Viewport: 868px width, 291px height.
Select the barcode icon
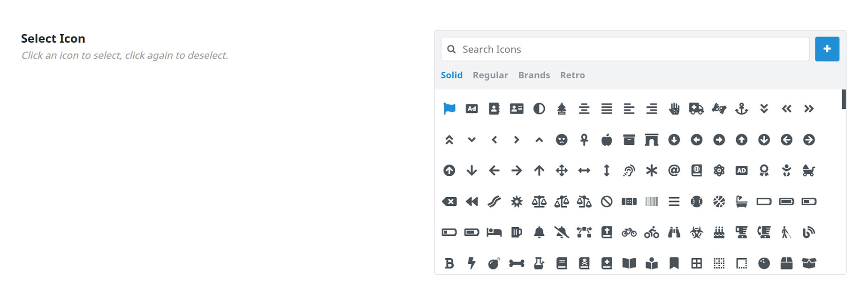click(x=652, y=201)
